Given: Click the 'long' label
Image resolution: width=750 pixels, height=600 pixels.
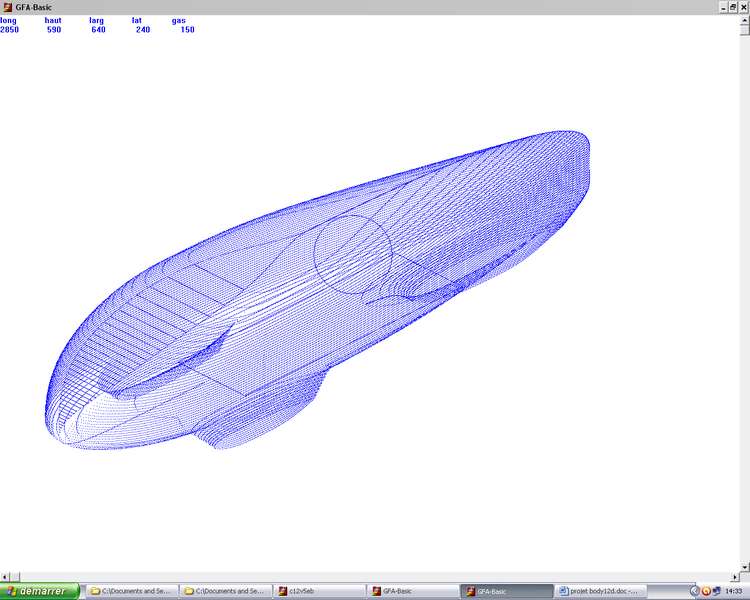Looking at the screenshot, I should (x=8, y=21).
